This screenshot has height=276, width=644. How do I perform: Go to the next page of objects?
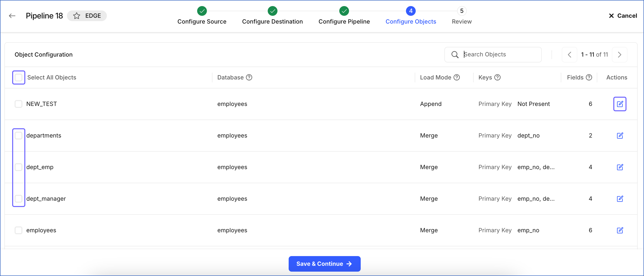coord(619,54)
